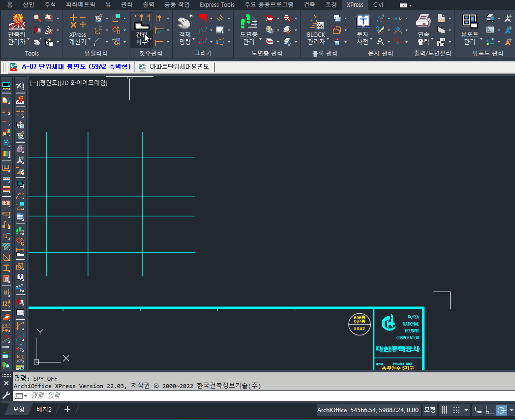This screenshot has height=420, width=515.
Task: Expand the polar tracking options arrow
Action: pos(511,410)
